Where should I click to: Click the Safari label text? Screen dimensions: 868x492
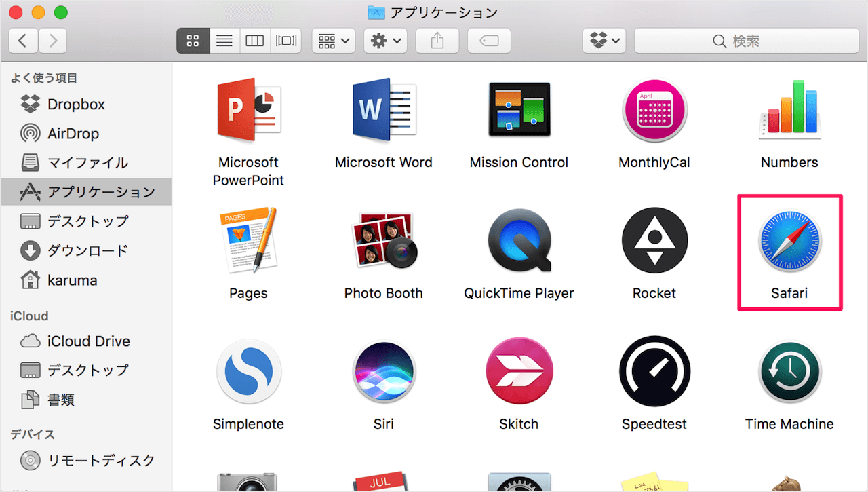tap(790, 293)
